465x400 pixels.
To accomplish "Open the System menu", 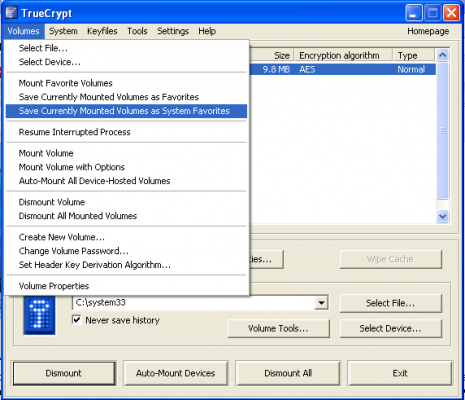I will (x=63, y=31).
